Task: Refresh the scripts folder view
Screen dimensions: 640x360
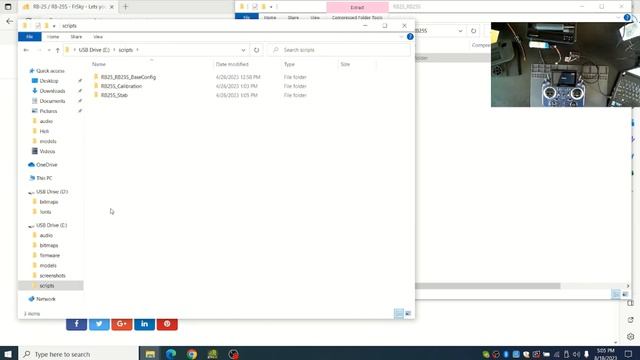Action: (x=256, y=50)
